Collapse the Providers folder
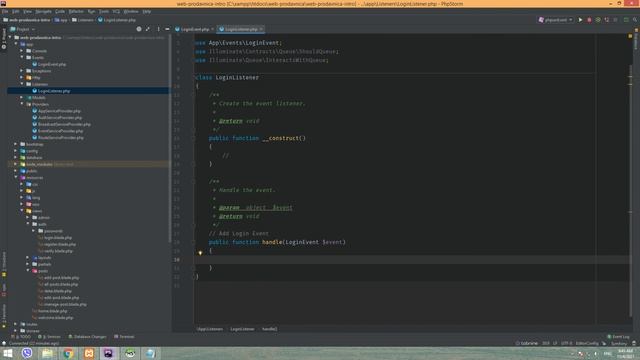The width and height of the screenshot is (640, 360). click(x=22, y=104)
